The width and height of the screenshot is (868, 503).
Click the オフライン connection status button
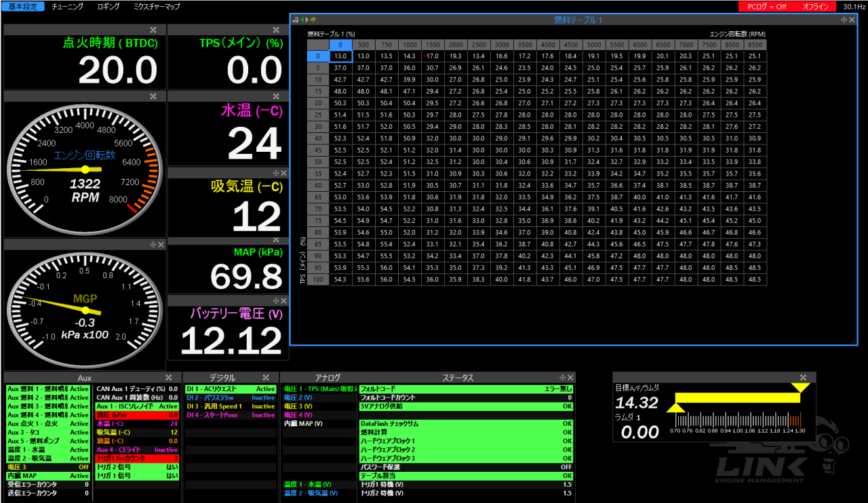point(815,6)
